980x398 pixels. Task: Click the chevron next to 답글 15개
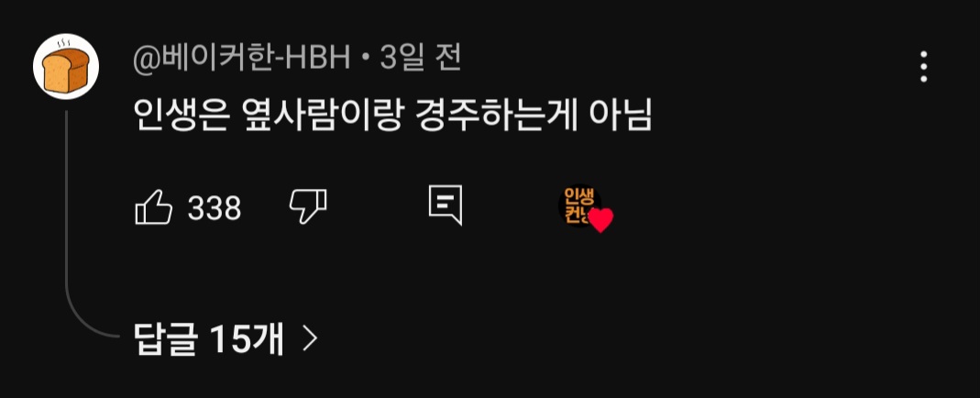click(x=310, y=339)
